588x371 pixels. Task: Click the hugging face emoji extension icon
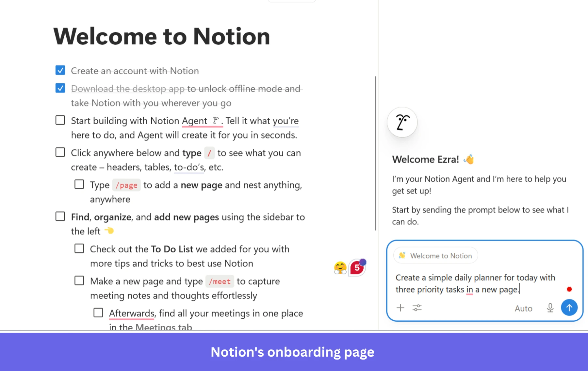point(340,268)
